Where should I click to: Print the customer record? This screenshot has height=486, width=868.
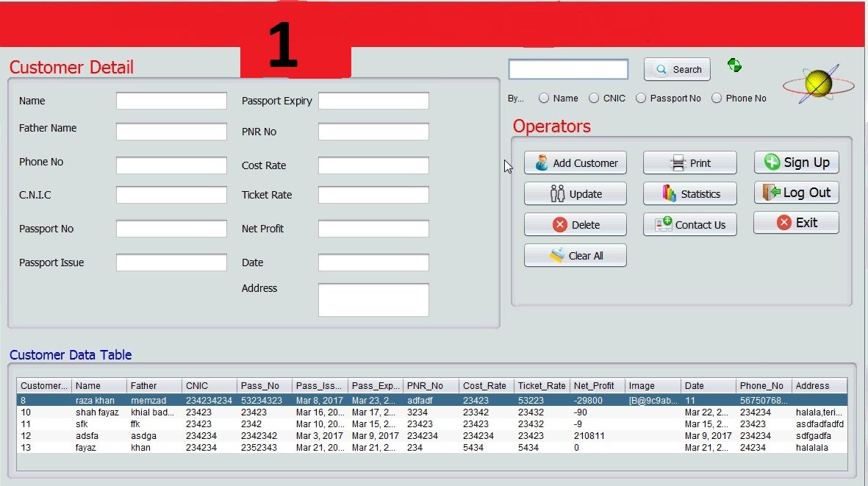689,162
